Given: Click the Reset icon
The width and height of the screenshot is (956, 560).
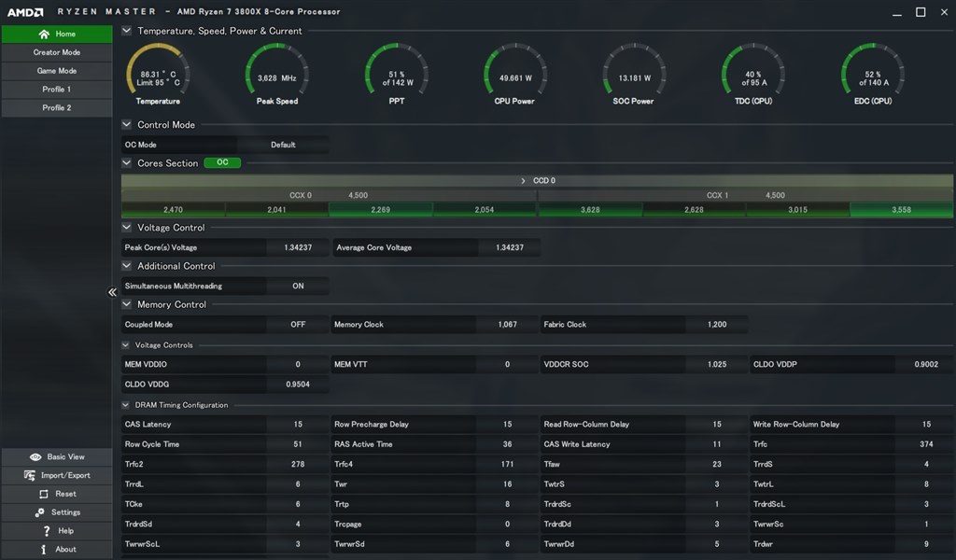Looking at the screenshot, I should click(x=43, y=494).
